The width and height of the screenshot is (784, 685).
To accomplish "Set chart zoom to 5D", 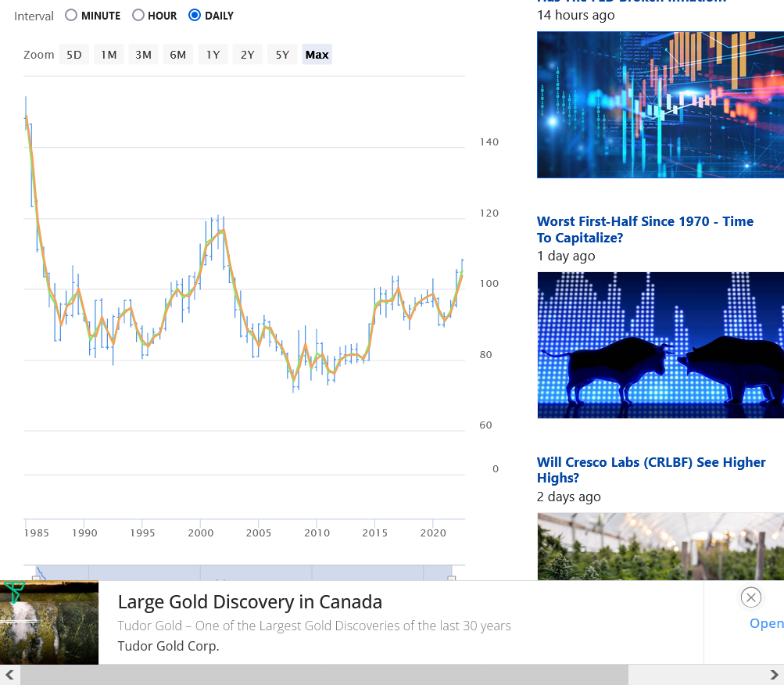I will tap(74, 55).
